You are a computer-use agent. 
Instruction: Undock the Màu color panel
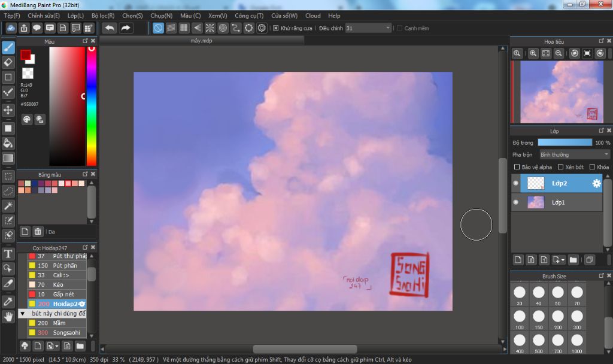pyautogui.click(x=85, y=41)
